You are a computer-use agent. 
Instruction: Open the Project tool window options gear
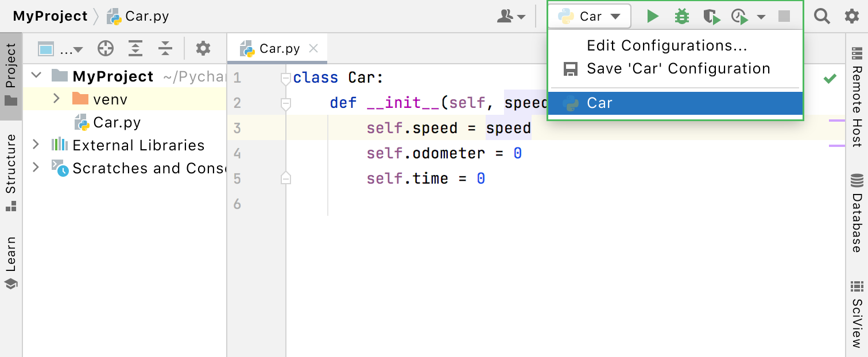click(x=203, y=48)
